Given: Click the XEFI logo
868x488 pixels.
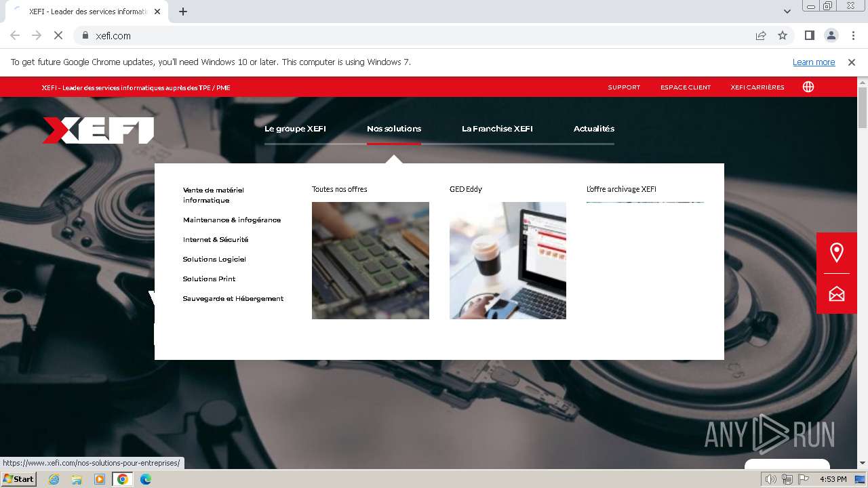Looking at the screenshot, I should [98, 130].
